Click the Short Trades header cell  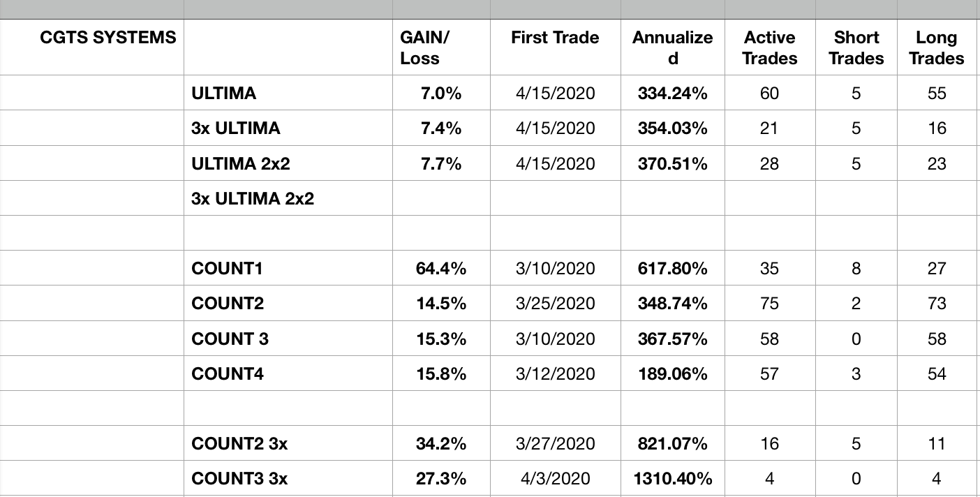[856, 48]
